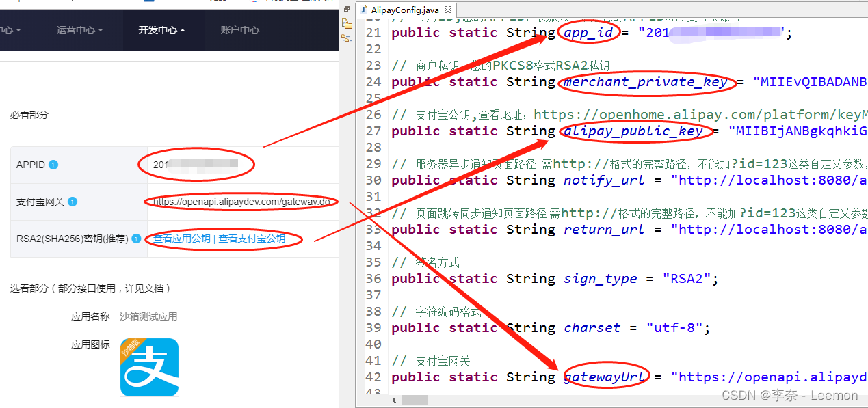Click the info icon next to APPID
The height and width of the screenshot is (408, 868).
click(x=53, y=165)
